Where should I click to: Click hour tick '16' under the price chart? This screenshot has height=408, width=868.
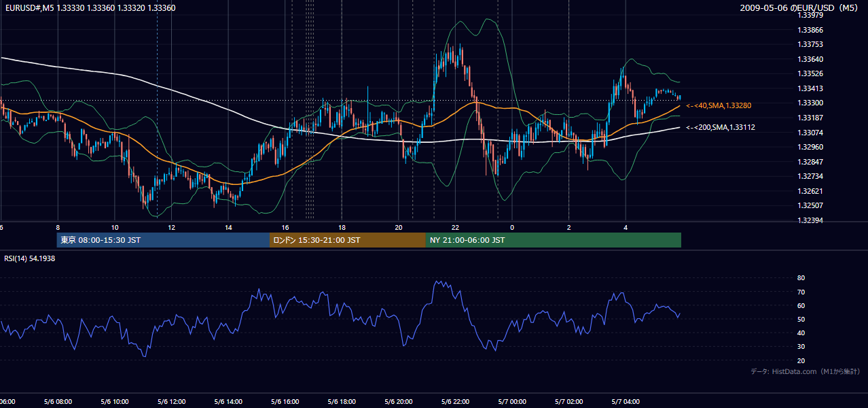pos(285,227)
